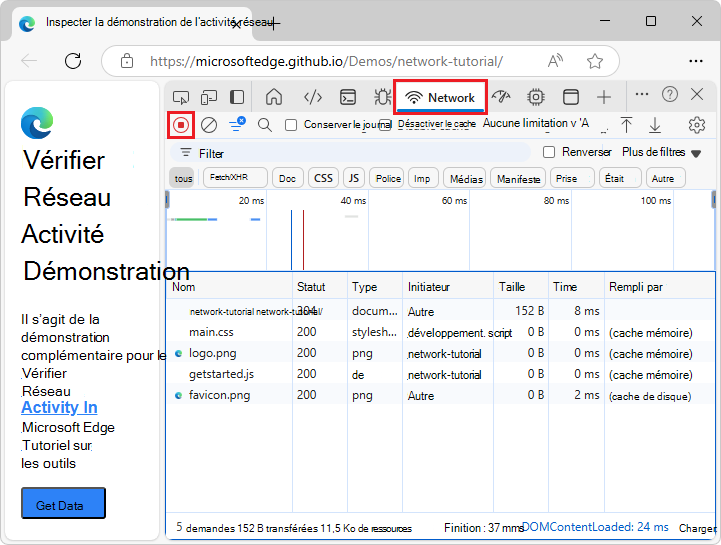
Task: Sort by Taille column header
Action: coord(521,287)
